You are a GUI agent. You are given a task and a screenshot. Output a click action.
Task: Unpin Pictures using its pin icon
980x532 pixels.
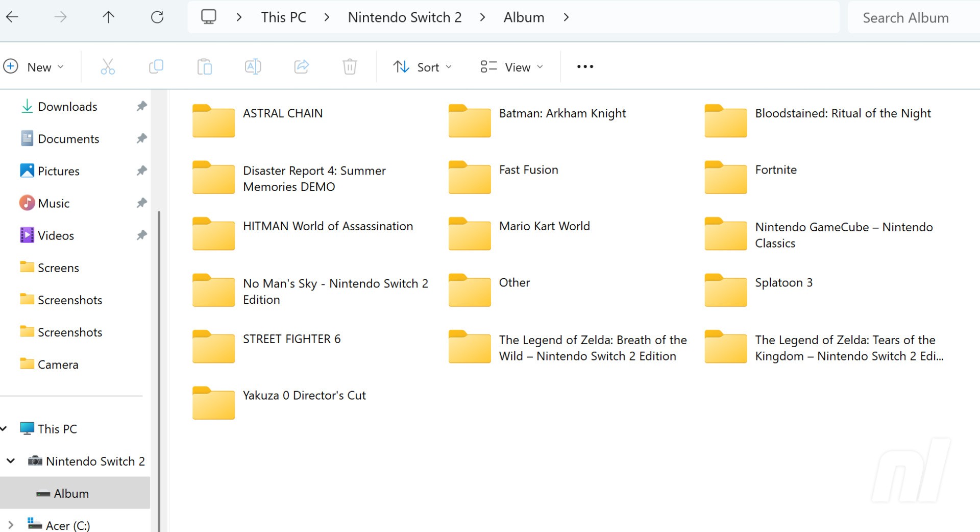click(x=141, y=171)
